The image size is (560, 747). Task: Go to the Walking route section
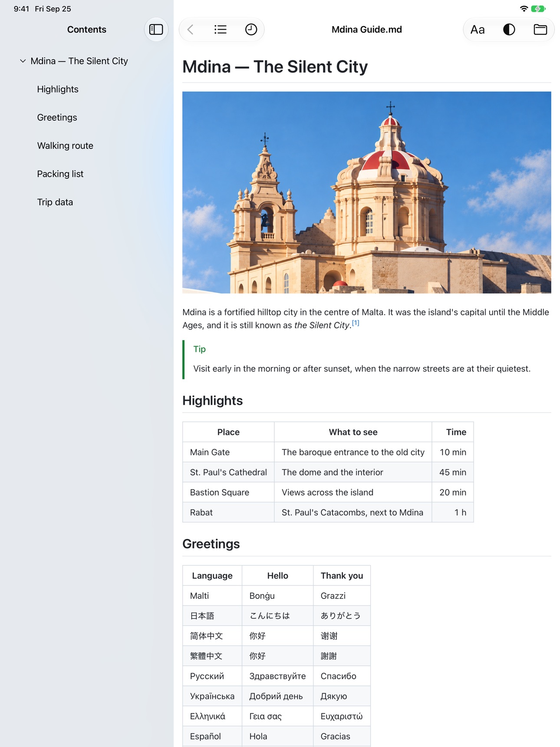tap(65, 146)
